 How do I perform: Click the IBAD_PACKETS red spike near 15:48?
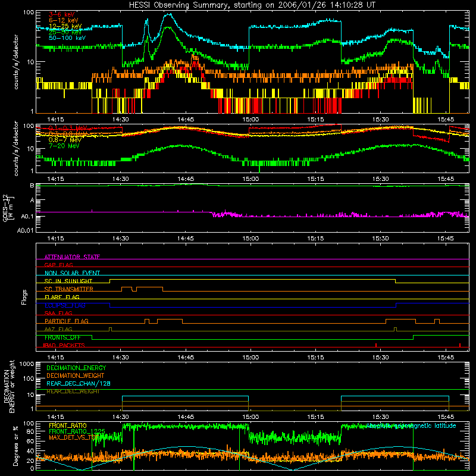(460, 345)
